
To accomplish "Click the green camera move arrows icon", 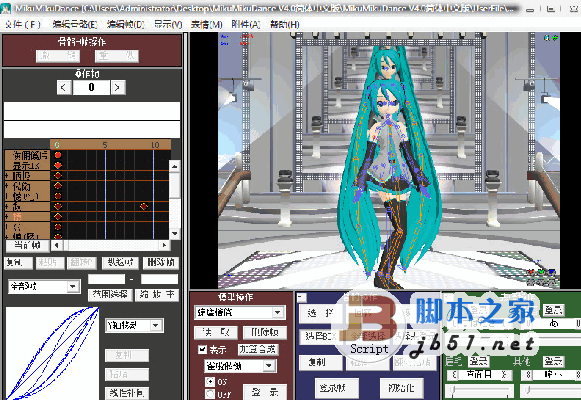I will pyautogui.click(x=555, y=38).
